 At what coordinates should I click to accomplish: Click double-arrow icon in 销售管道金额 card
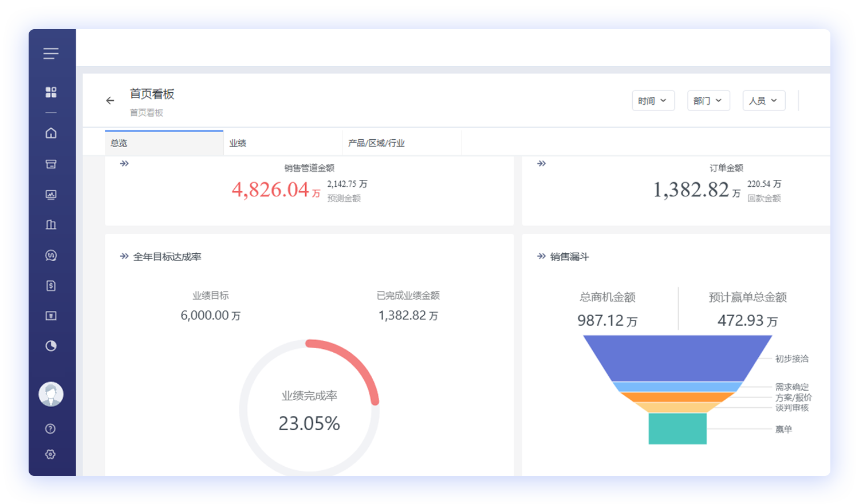point(124,164)
